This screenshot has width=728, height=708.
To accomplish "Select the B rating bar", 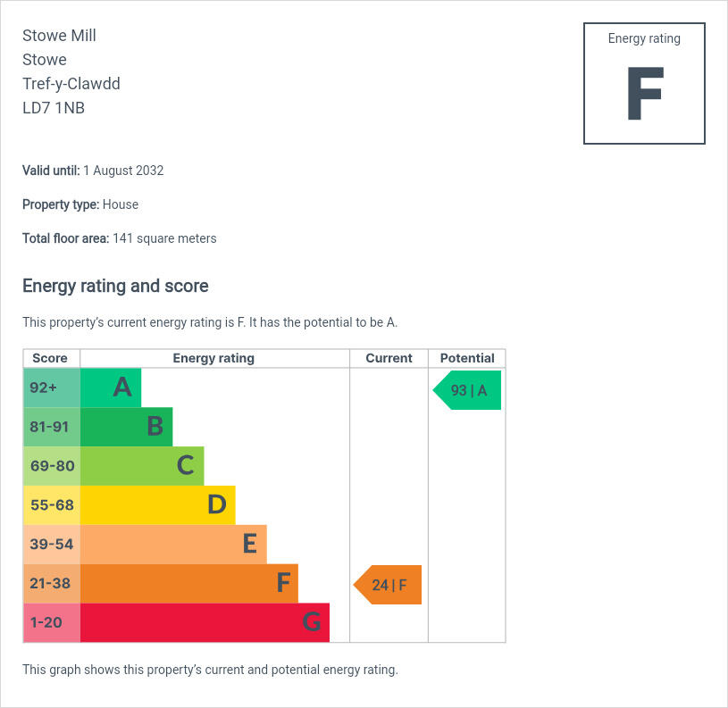I will click(x=126, y=427).
